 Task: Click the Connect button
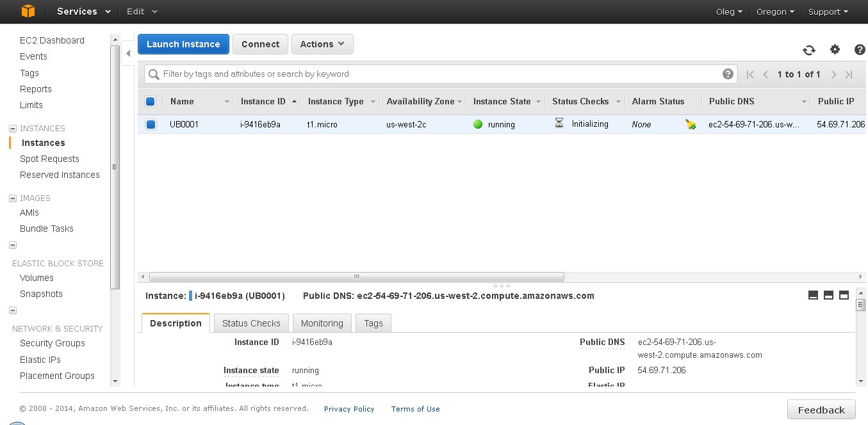[x=260, y=44]
